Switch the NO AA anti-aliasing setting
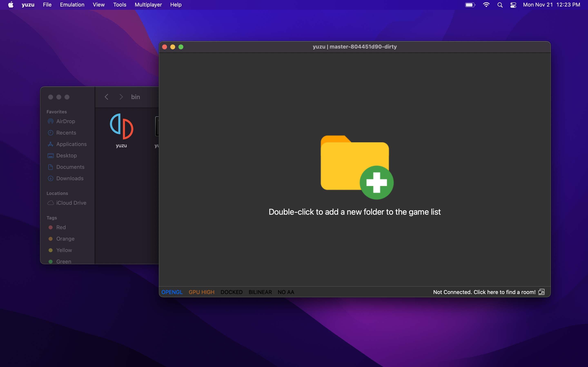 point(286,292)
